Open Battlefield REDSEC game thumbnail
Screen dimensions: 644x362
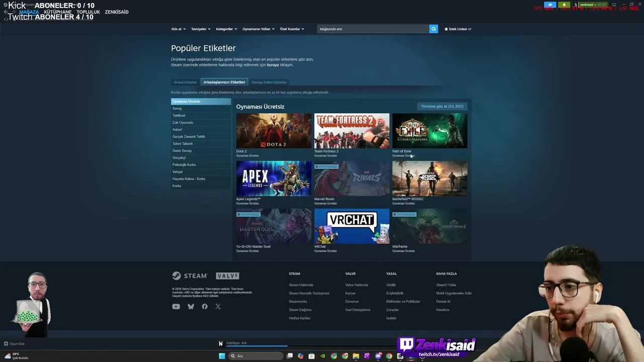tap(430, 178)
